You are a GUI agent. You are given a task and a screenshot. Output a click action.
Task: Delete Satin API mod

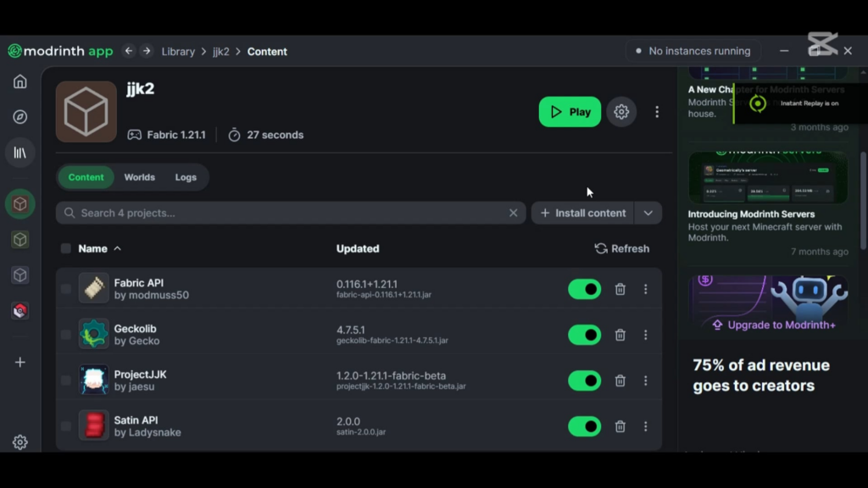pyautogui.click(x=620, y=427)
